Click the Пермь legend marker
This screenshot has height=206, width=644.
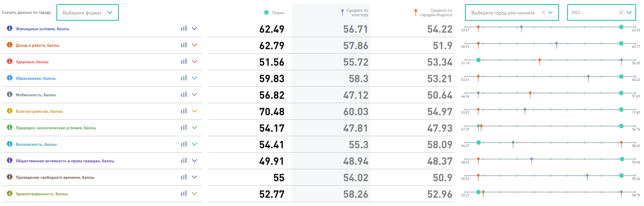coord(266,12)
